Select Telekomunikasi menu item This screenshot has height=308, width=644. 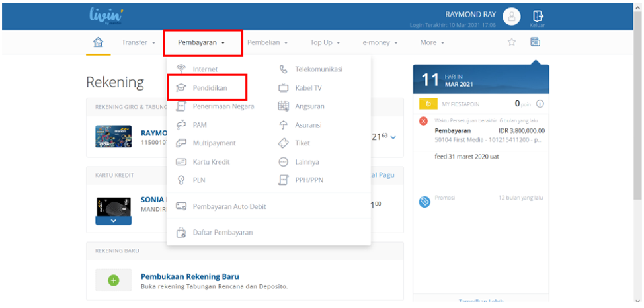point(319,69)
